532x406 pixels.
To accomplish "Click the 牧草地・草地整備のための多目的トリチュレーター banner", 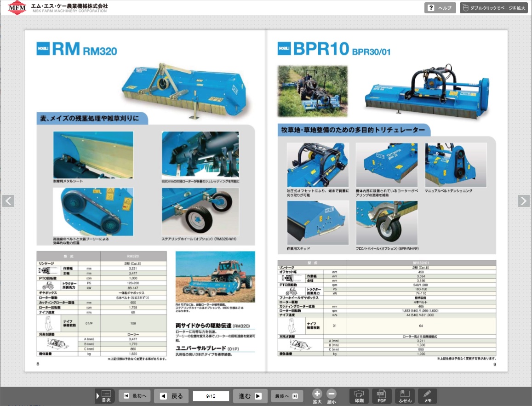I will click(x=353, y=130).
